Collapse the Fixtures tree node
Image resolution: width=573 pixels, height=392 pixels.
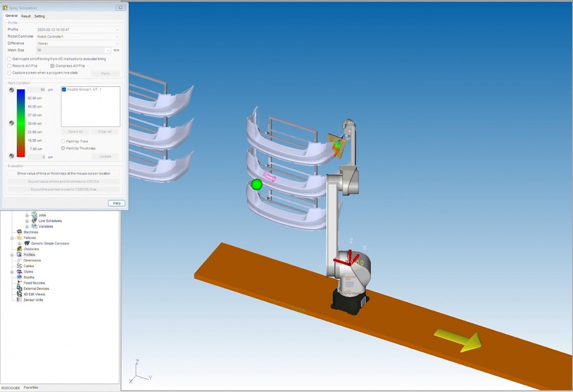(x=12, y=238)
